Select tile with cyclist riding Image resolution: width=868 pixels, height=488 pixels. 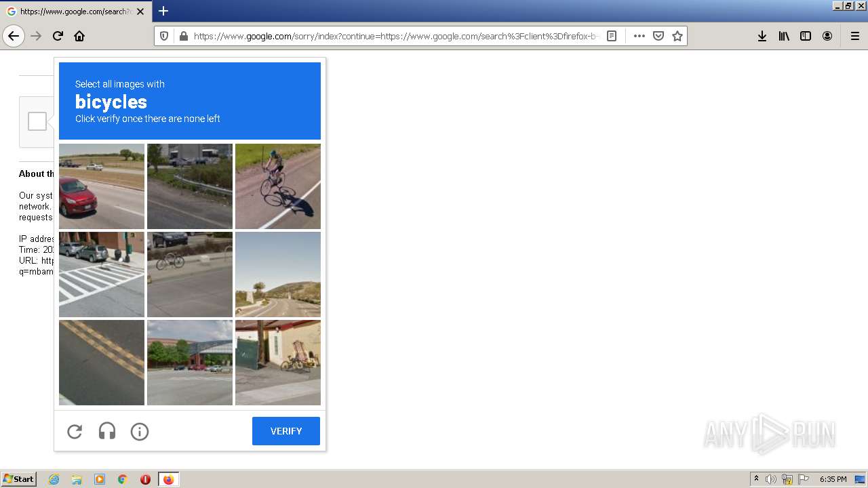click(x=278, y=186)
